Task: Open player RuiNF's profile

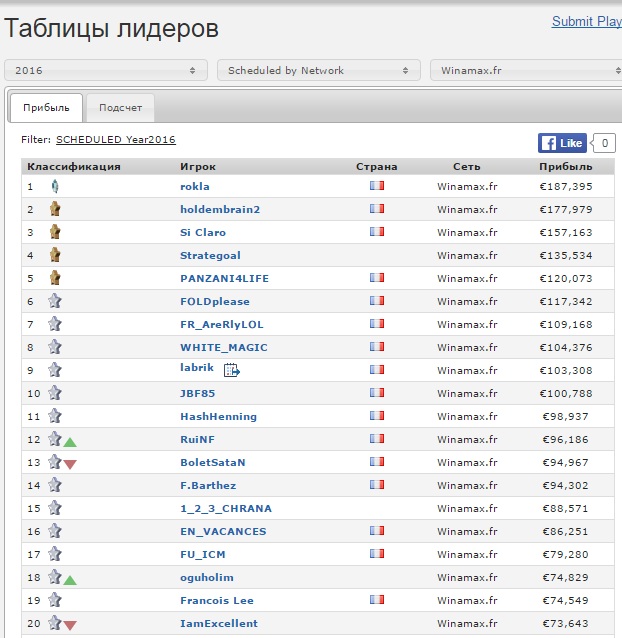Action: pyautogui.click(x=197, y=439)
